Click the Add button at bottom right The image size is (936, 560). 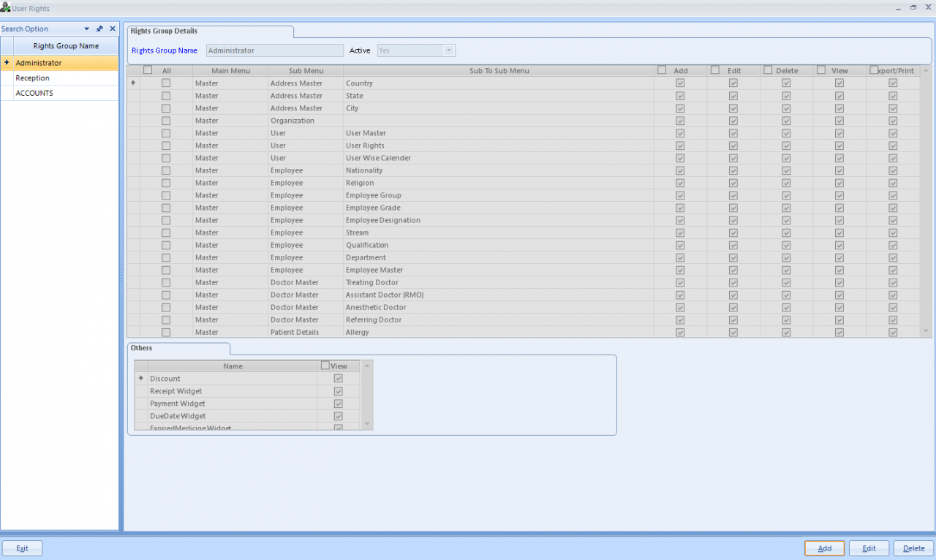pyautogui.click(x=824, y=548)
